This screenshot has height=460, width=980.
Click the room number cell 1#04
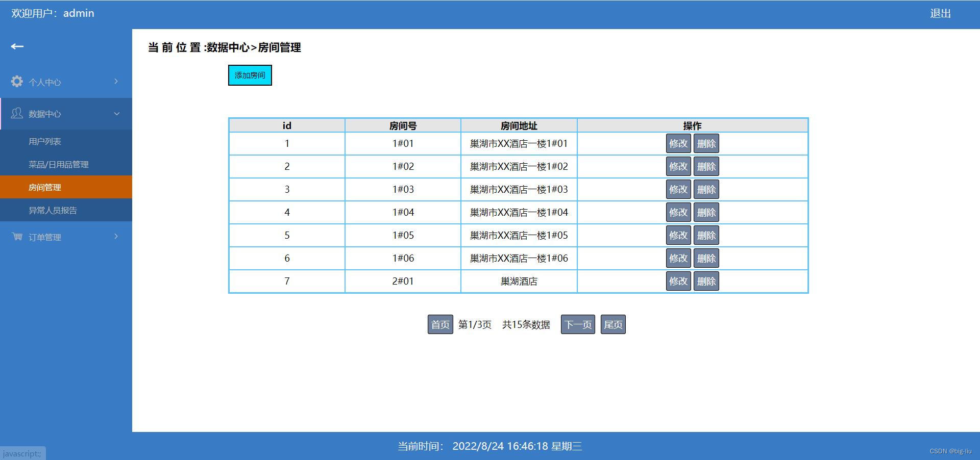pyautogui.click(x=403, y=212)
